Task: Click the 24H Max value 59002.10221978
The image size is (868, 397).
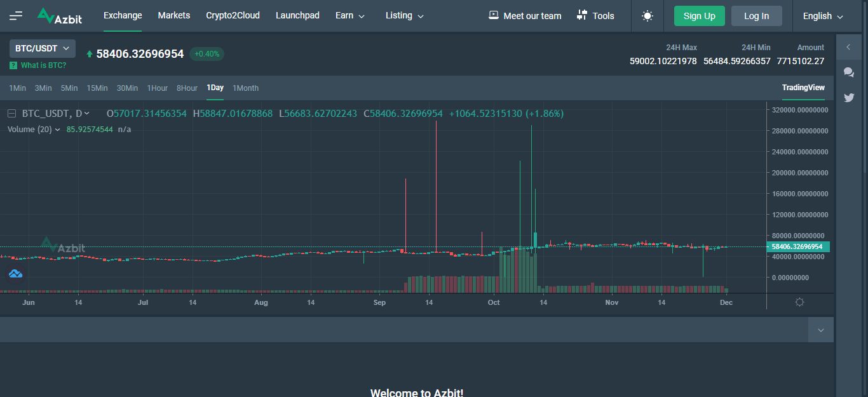Action: click(x=663, y=61)
